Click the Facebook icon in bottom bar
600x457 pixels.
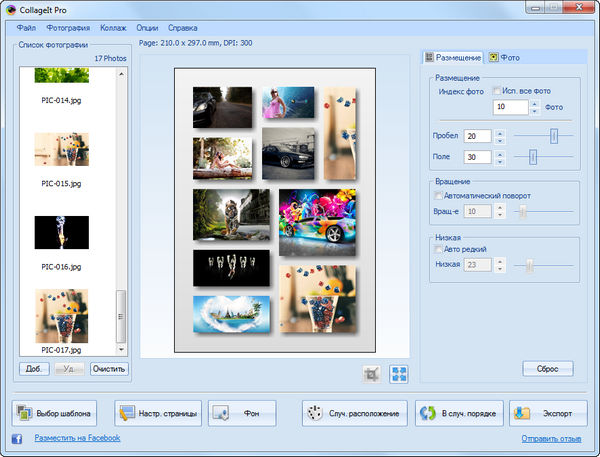point(17,438)
